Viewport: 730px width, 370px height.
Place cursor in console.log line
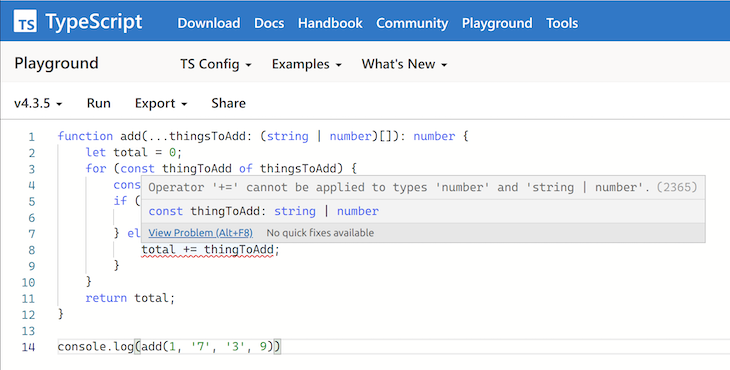[169, 347]
